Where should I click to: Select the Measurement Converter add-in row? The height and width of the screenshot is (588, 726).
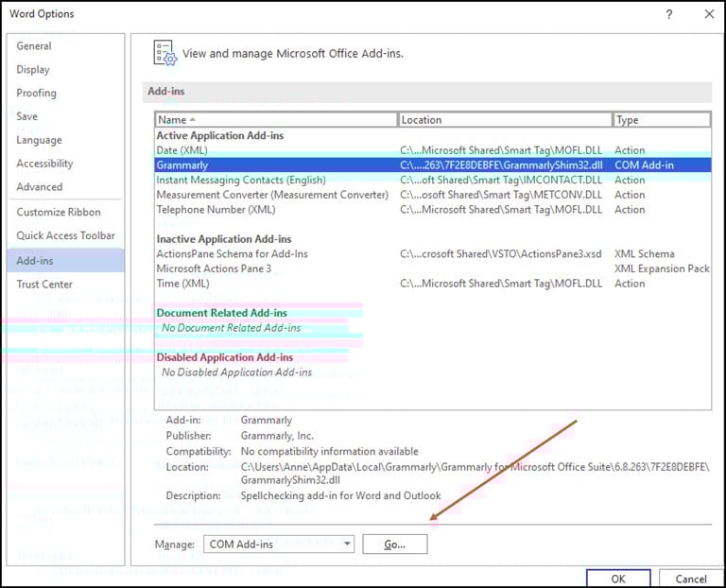pos(432,195)
